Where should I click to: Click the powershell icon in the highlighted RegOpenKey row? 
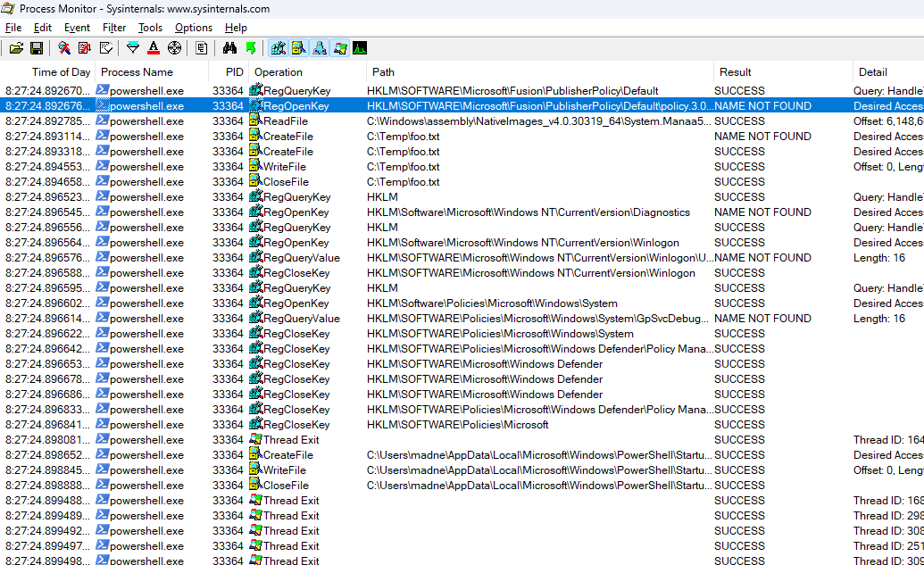click(102, 105)
